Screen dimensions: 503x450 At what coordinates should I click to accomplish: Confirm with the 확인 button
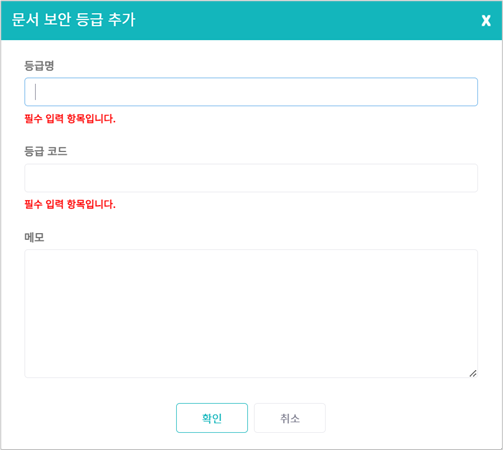coord(212,418)
